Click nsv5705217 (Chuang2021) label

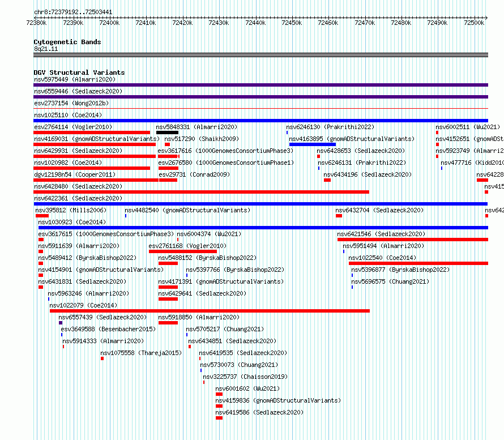[x=225, y=329]
